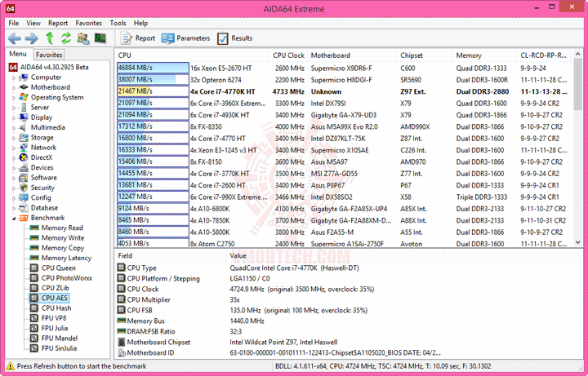Expand the Motherboard tree node arrow
588x376 pixels.
[14, 88]
